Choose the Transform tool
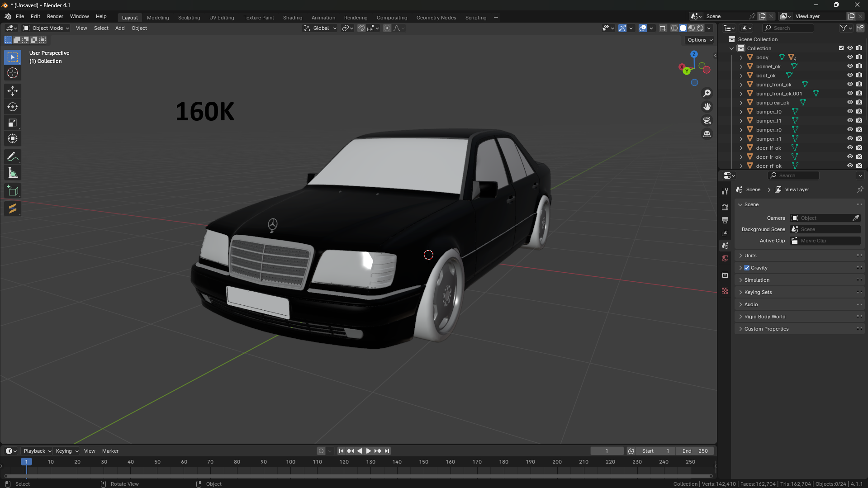This screenshot has width=868, height=488. (x=13, y=138)
